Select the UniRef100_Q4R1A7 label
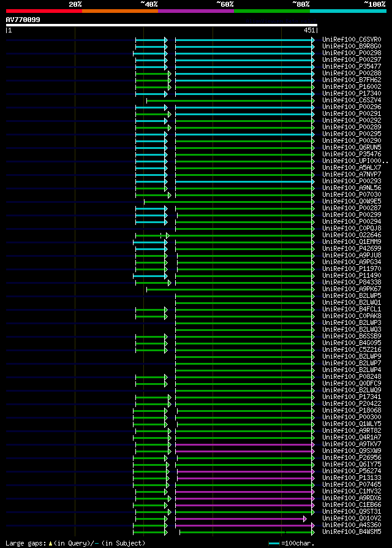Image resolution: width=392 pixels, height=548 pixels. (352, 437)
